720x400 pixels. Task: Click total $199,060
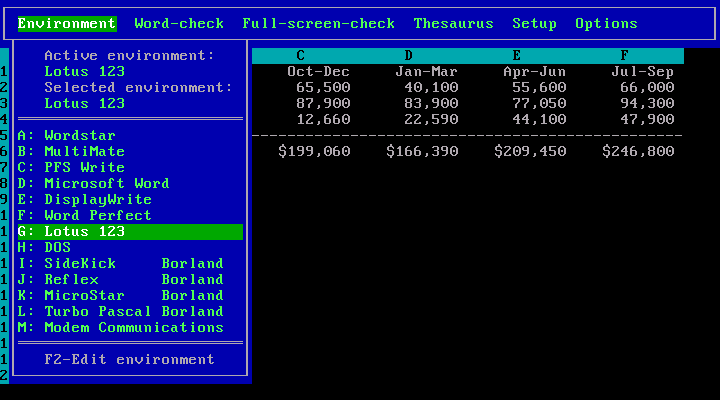(315, 152)
